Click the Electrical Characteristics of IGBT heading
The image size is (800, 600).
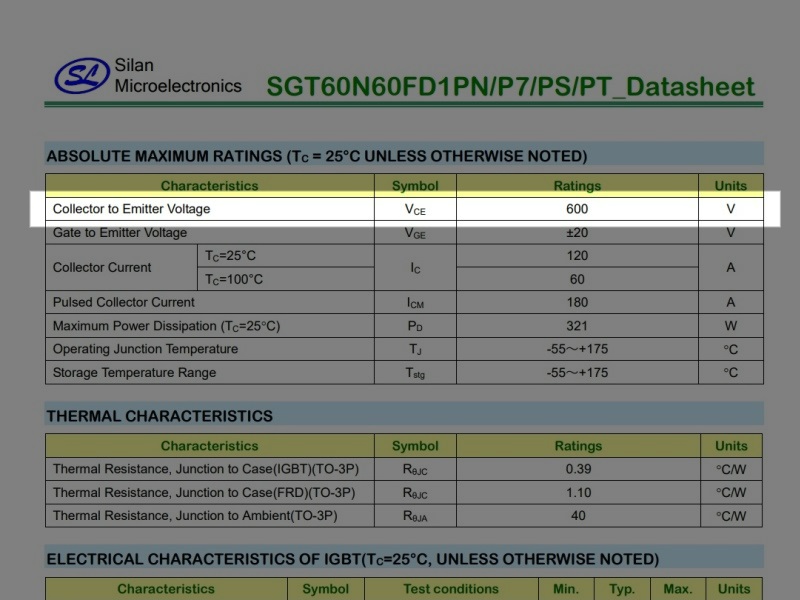click(353, 559)
